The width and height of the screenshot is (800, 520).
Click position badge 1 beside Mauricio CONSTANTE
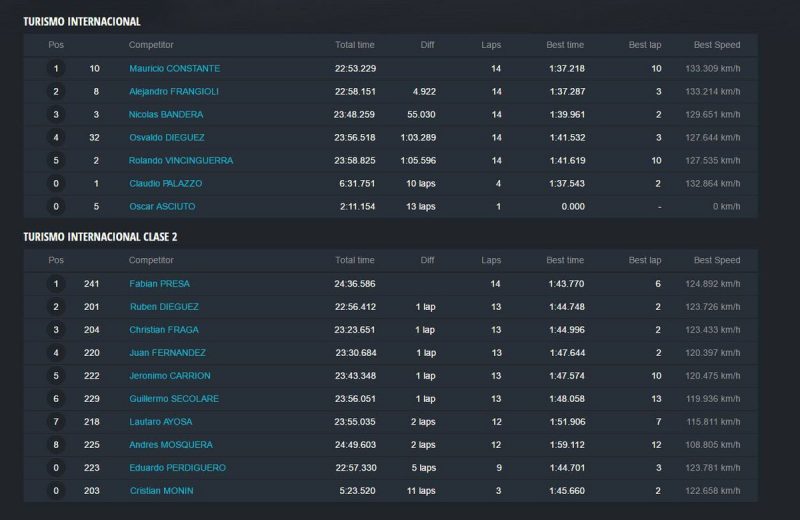point(56,69)
